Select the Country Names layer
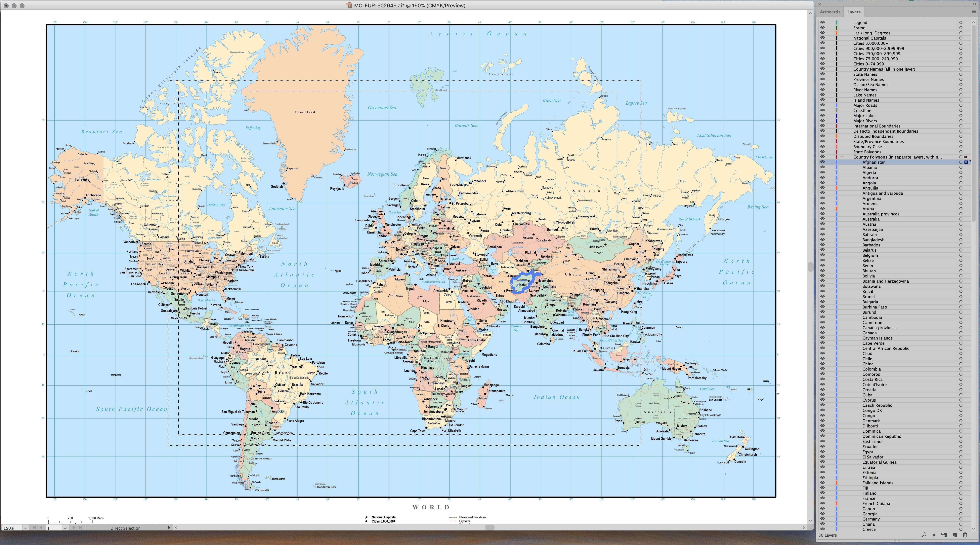The image size is (980, 545). point(894,69)
